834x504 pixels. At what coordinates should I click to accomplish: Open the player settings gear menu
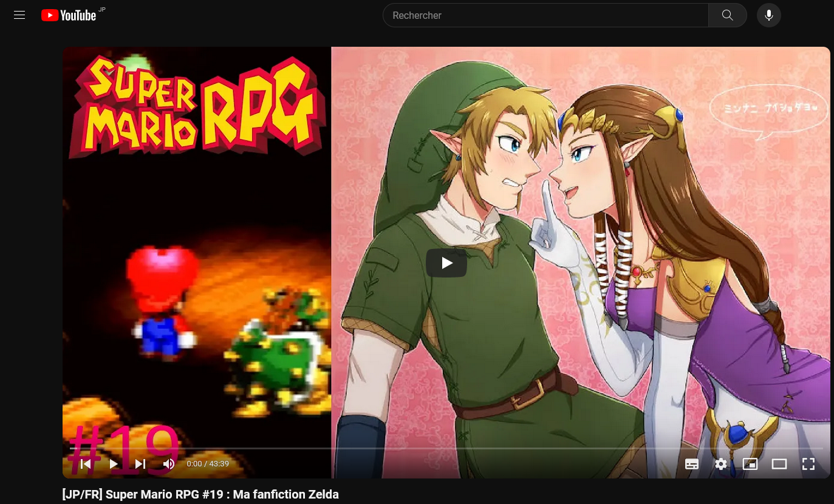721,464
